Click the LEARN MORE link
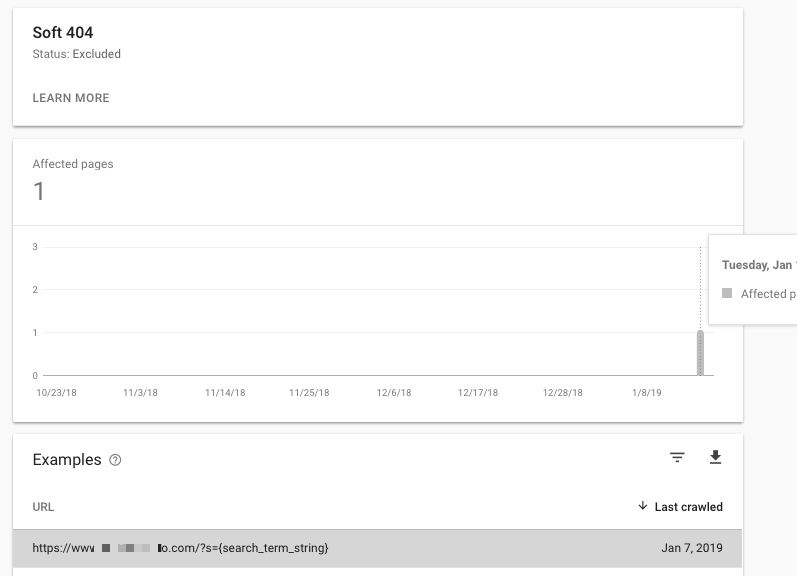The height and width of the screenshot is (576, 797). pyautogui.click(x=71, y=98)
